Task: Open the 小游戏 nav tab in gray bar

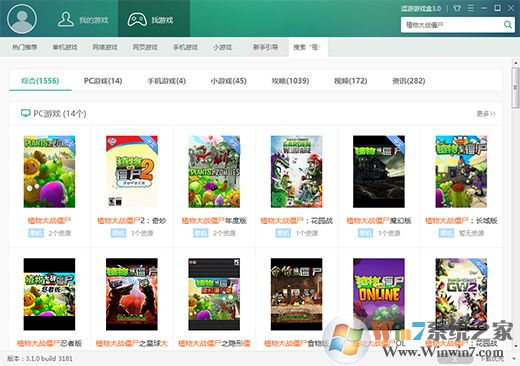Action: click(222, 47)
